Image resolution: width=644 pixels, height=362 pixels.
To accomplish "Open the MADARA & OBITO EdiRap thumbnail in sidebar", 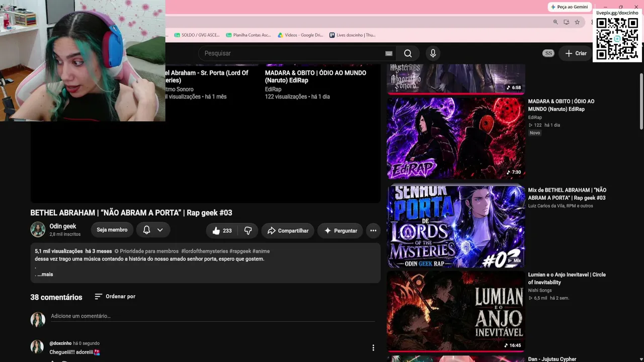I will coord(456,138).
